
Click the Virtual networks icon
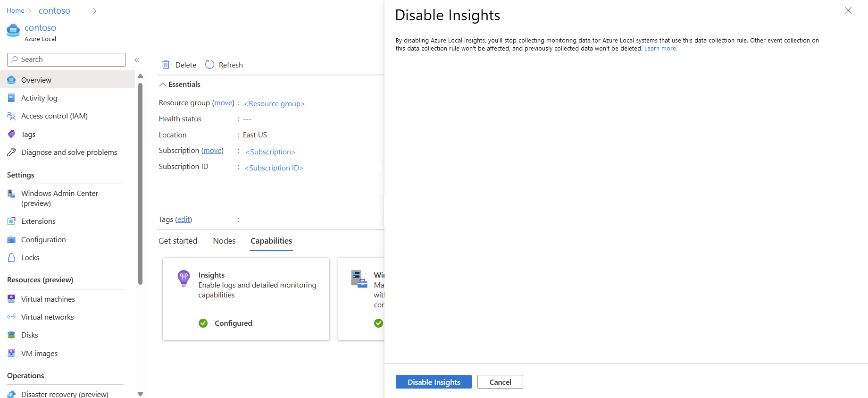point(11,317)
